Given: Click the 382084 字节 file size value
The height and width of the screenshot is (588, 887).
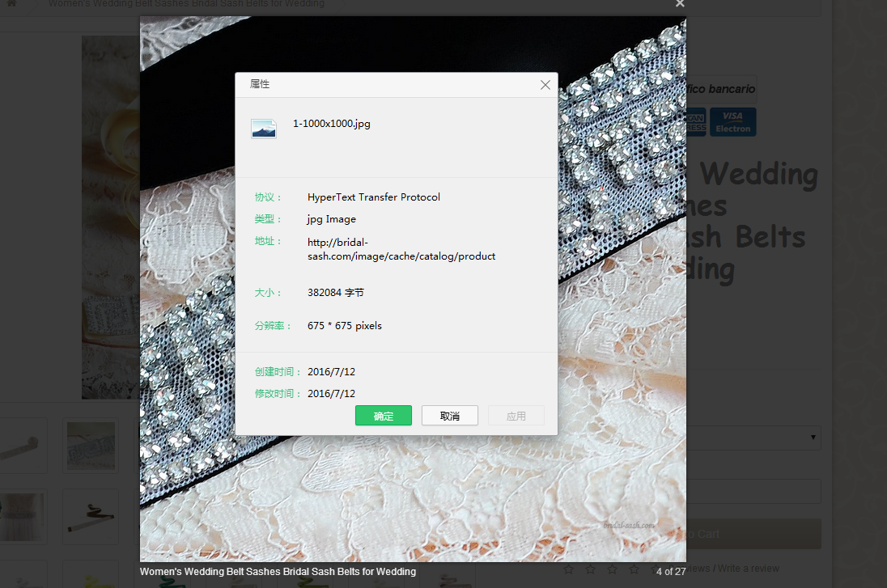Looking at the screenshot, I should [336, 292].
